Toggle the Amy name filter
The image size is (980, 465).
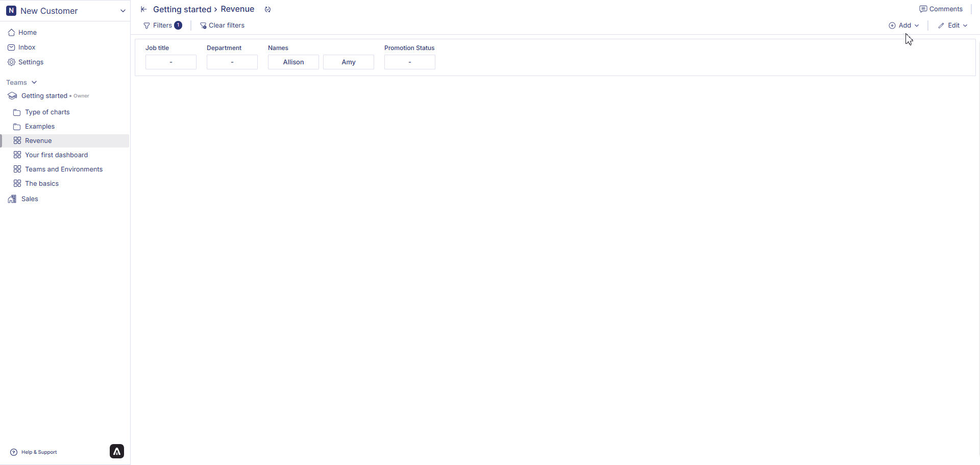(349, 62)
